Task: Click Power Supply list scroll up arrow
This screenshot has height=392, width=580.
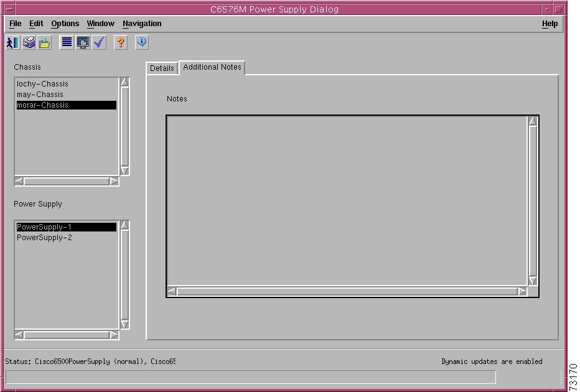Action: [x=124, y=225]
